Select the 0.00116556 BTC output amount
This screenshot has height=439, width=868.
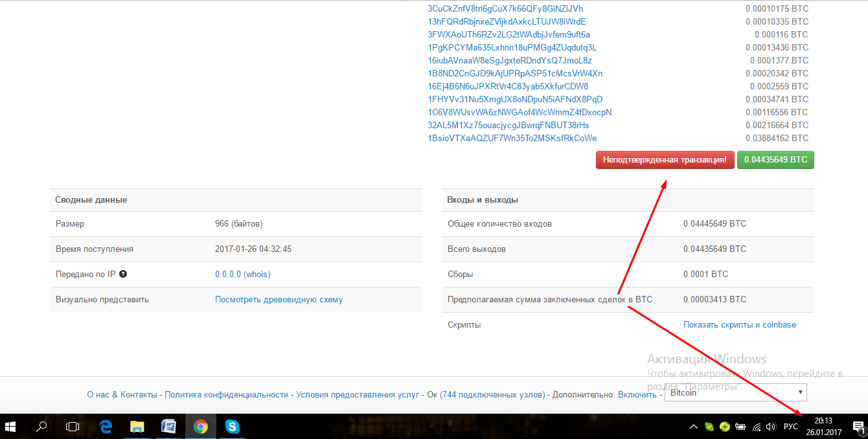777,113
